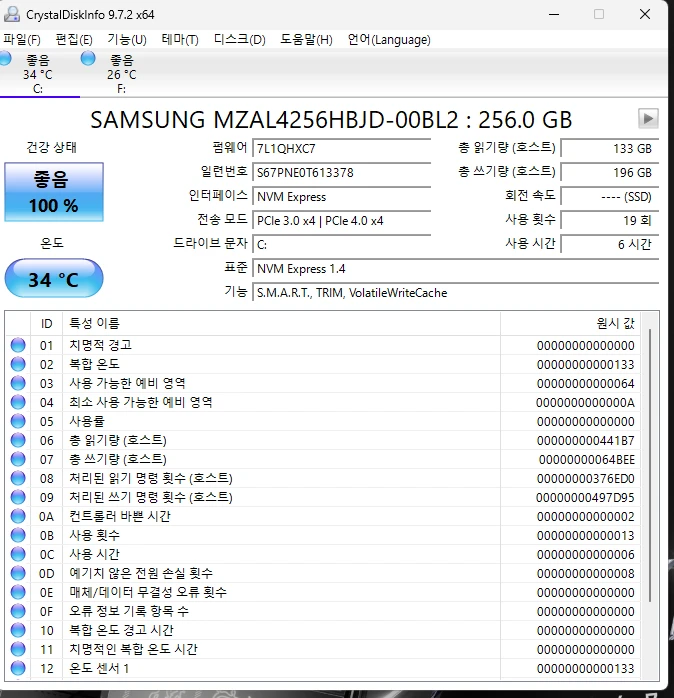Click the status orb for row 0B 사용 횟수
The width and height of the screenshot is (674, 698).
pos(18,535)
